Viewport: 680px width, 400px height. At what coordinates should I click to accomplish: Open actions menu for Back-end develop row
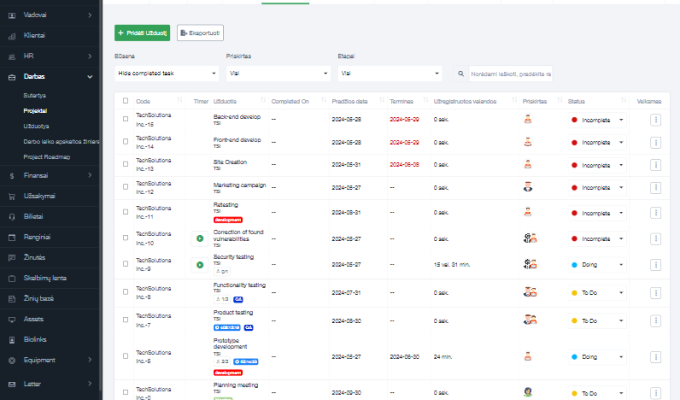pos(655,119)
